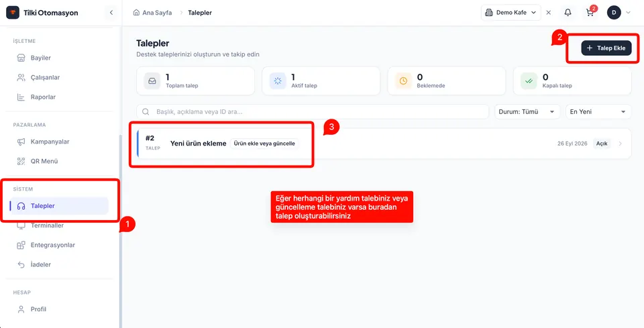Click the search magnifier icon

point(146,111)
